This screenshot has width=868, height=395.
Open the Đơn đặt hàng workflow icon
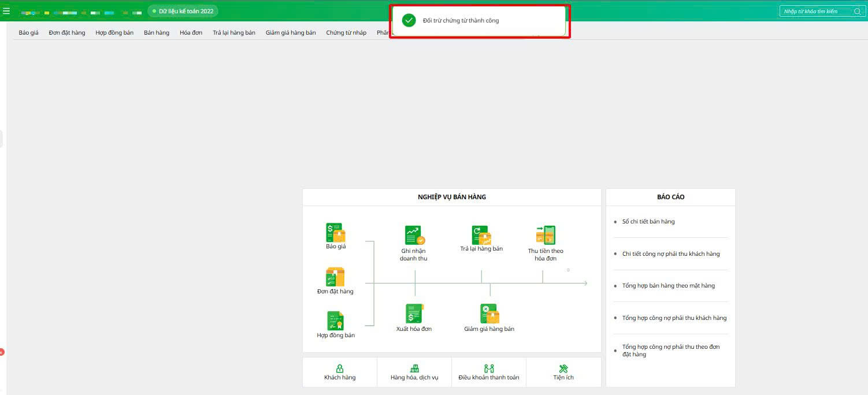point(335,277)
